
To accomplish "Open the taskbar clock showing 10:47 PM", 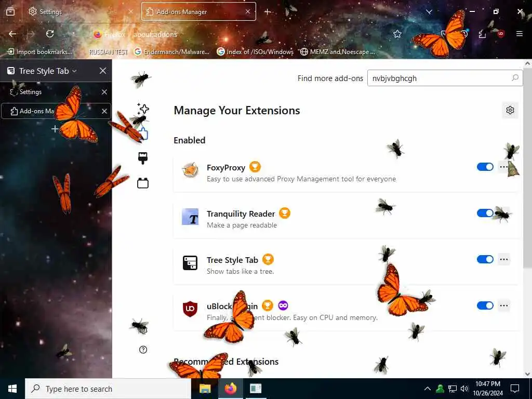I will click(x=488, y=389).
